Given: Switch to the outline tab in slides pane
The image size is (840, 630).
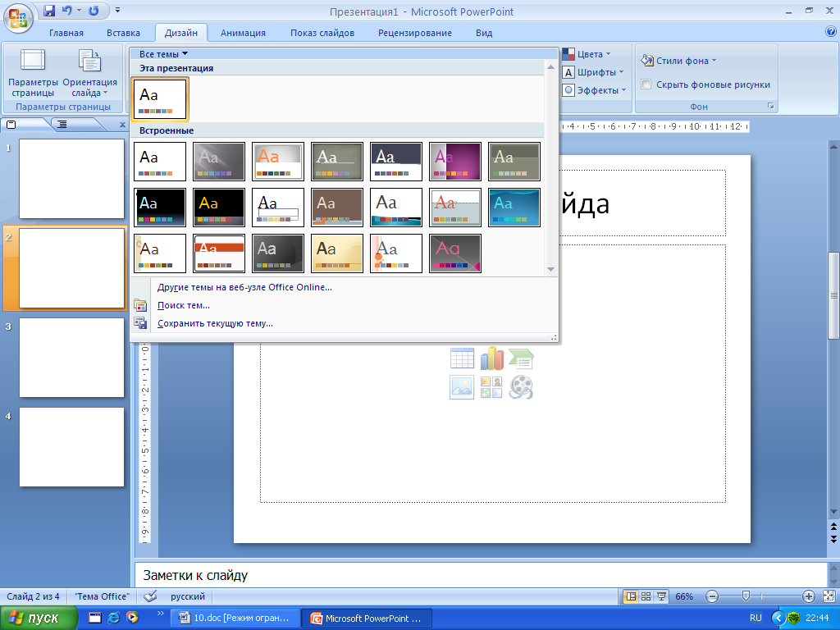Looking at the screenshot, I should (x=62, y=125).
